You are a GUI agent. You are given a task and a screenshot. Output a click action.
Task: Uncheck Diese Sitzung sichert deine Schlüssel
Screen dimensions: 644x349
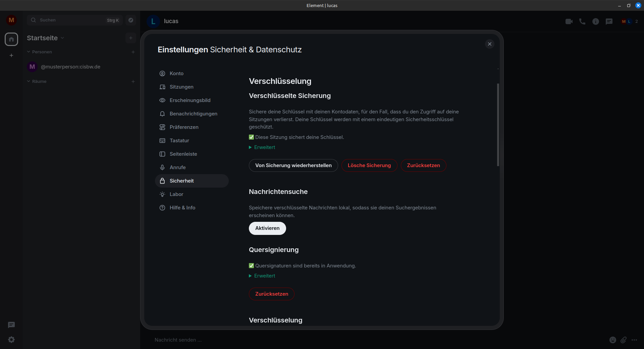[251, 137]
